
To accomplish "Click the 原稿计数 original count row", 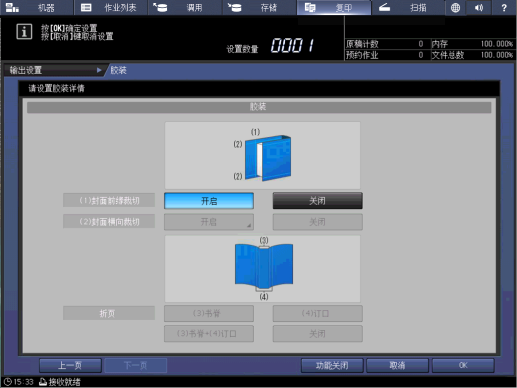I will [x=386, y=44].
